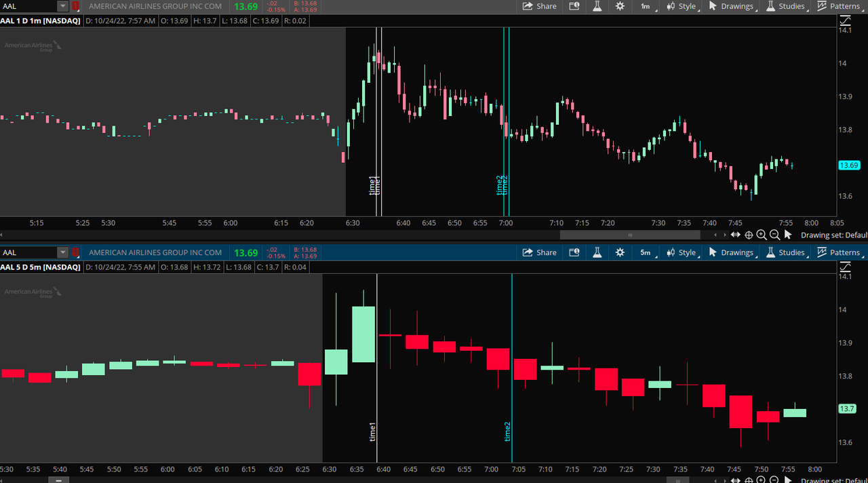Click the zoom out magnifier icon

[x=774, y=235]
